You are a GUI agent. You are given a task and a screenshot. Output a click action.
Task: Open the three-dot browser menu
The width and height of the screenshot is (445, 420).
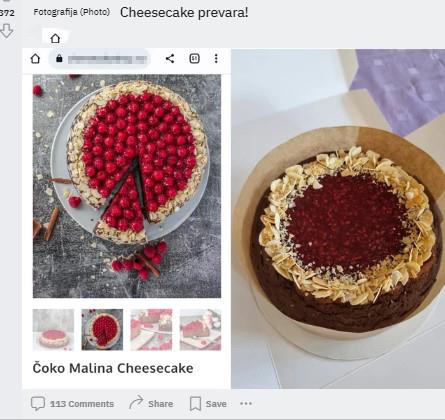[216, 59]
